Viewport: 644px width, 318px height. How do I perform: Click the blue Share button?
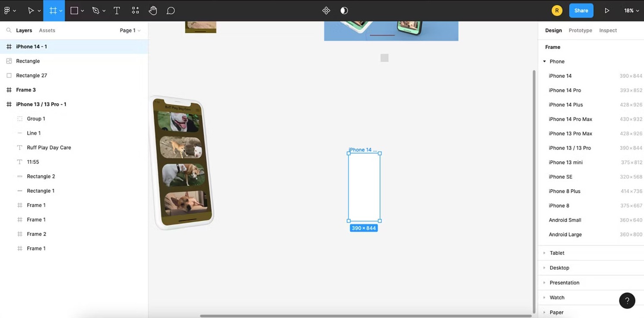[581, 10]
